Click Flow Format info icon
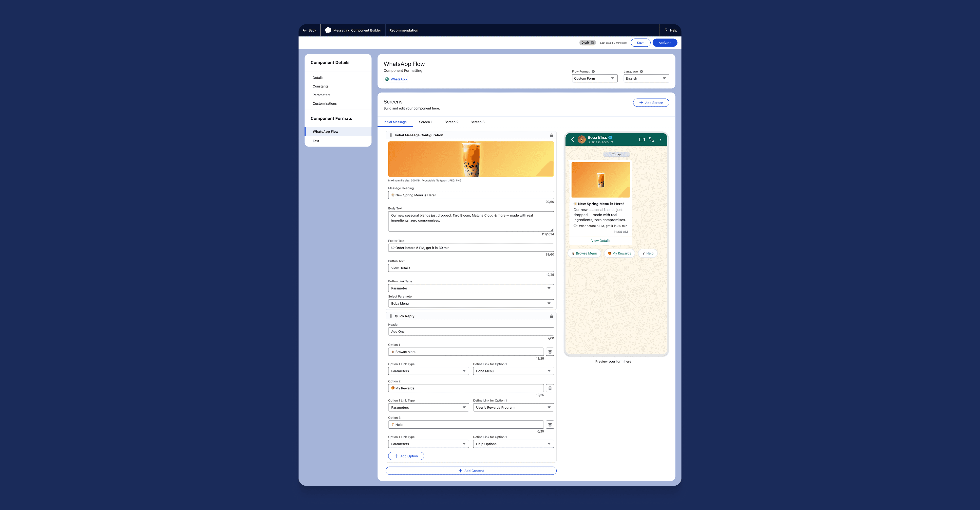Viewport: 980px width, 510px height. tap(593, 72)
